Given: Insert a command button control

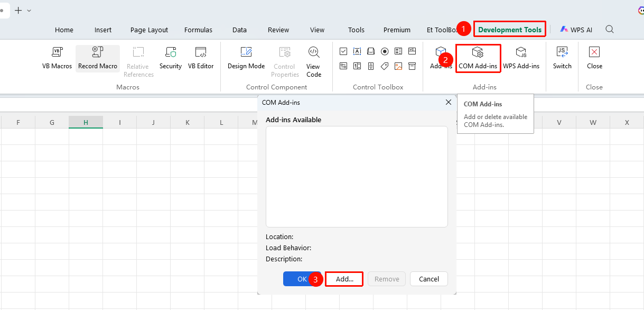Looking at the screenshot, I should pyautogui.click(x=371, y=51).
